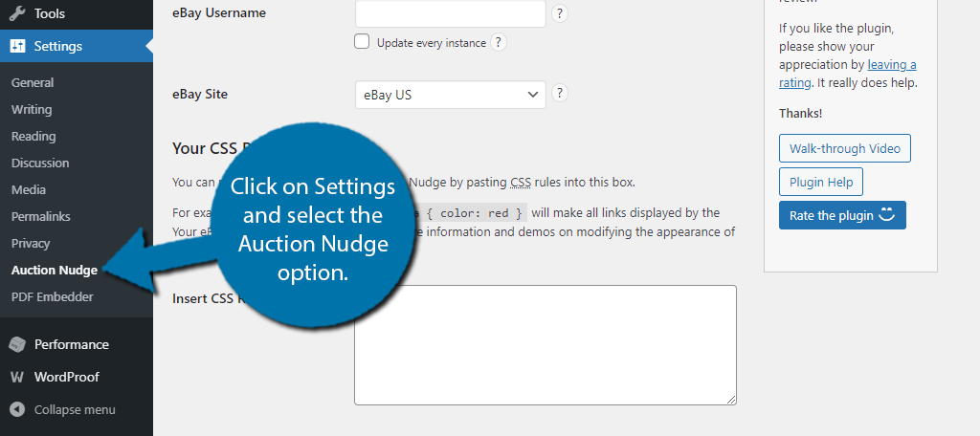Click the Walk-through Video button
Viewport: 980px width, 436px height.
844,148
